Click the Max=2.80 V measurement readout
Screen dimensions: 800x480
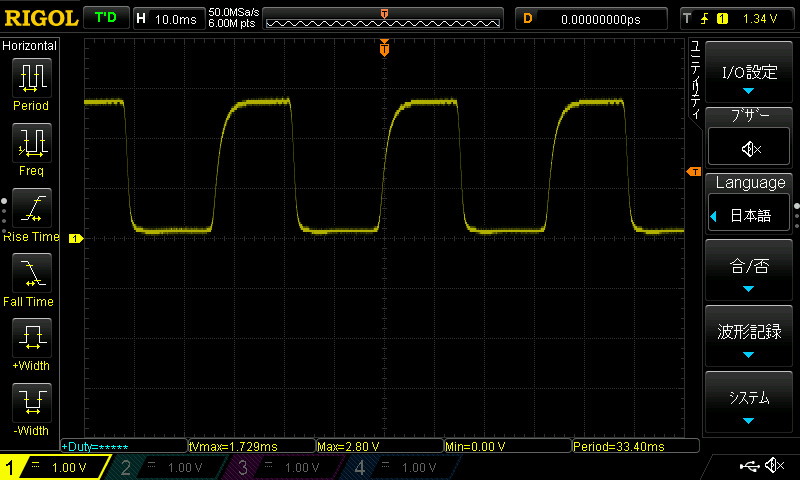[380, 446]
